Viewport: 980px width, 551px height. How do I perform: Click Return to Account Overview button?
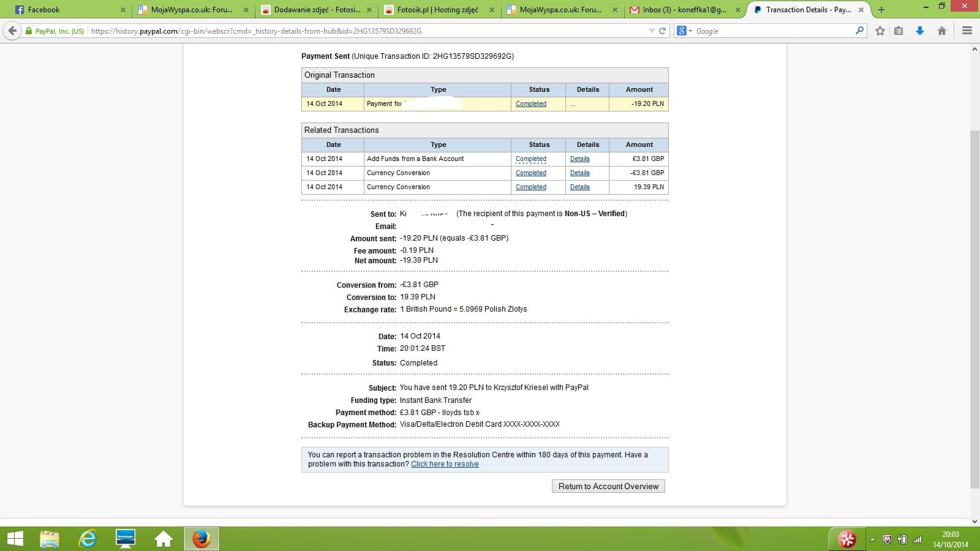[x=608, y=486]
